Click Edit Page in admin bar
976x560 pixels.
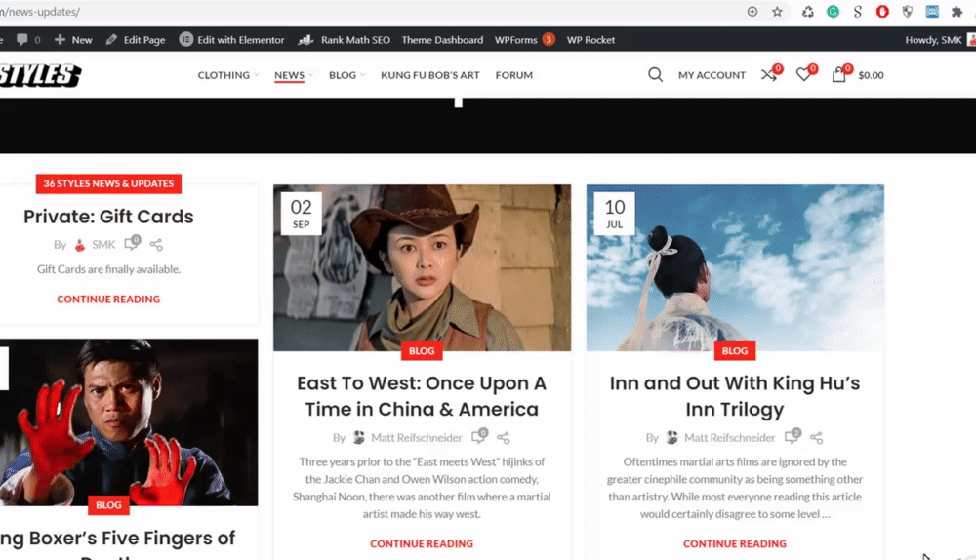click(x=136, y=40)
